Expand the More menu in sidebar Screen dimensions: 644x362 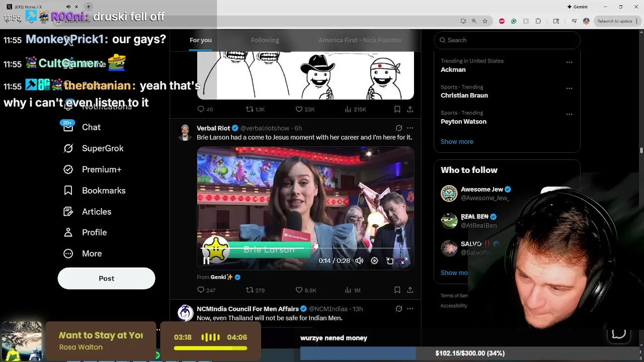click(83, 253)
